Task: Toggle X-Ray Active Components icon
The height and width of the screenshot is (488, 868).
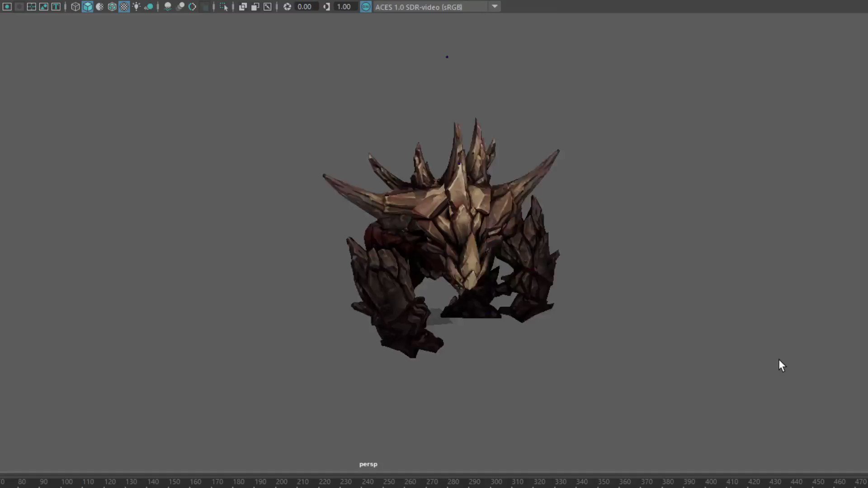Action: (255, 7)
